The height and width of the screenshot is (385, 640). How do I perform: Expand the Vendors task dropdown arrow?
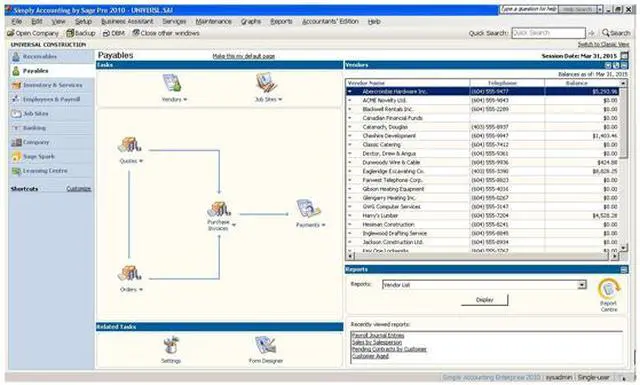pos(185,100)
